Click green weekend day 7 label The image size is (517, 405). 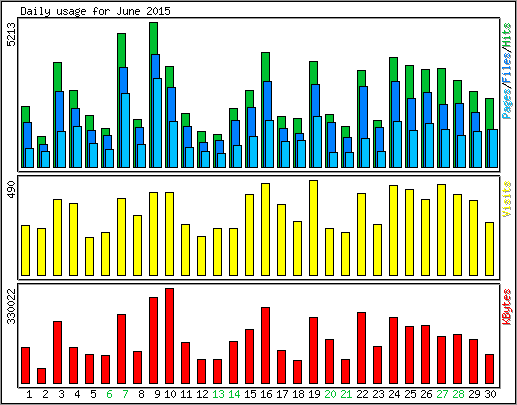(125, 394)
